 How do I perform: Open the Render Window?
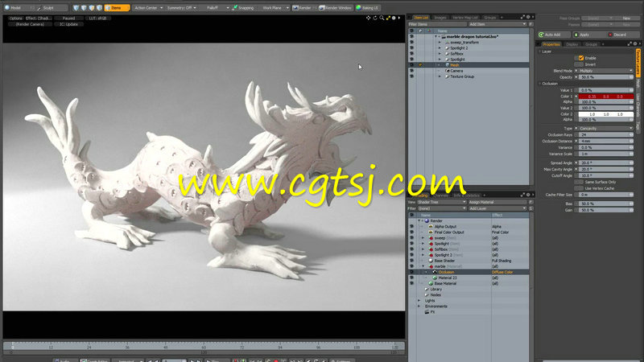coord(335,8)
